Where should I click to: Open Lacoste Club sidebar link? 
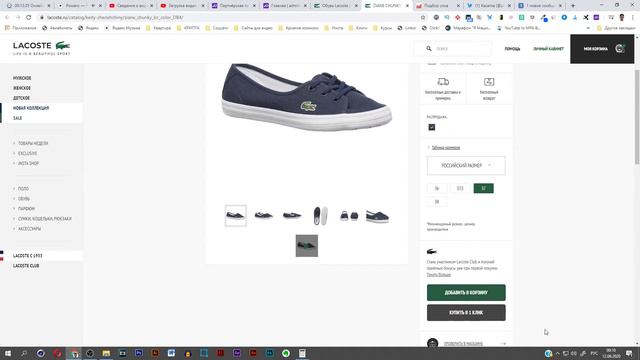(x=26, y=266)
